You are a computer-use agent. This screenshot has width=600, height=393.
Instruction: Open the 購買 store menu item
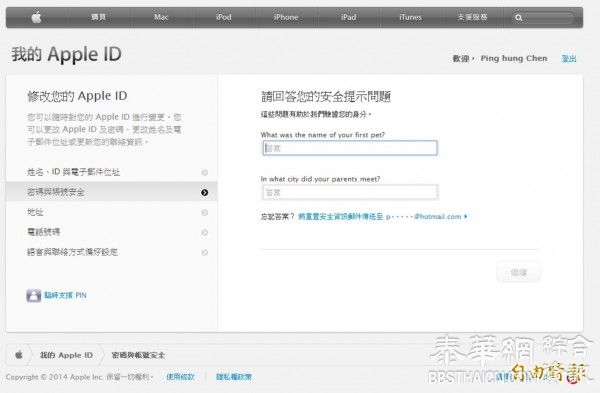[99, 17]
